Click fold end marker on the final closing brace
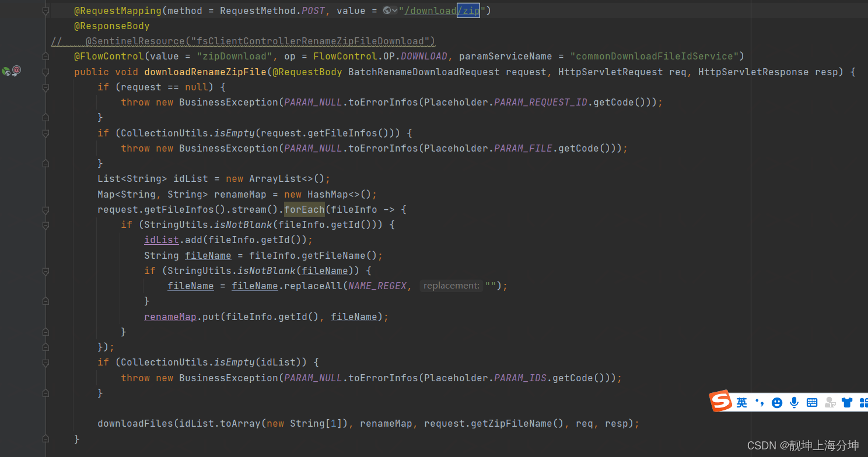Image resolution: width=868 pixels, height=457 pixels. coord(45,438)
